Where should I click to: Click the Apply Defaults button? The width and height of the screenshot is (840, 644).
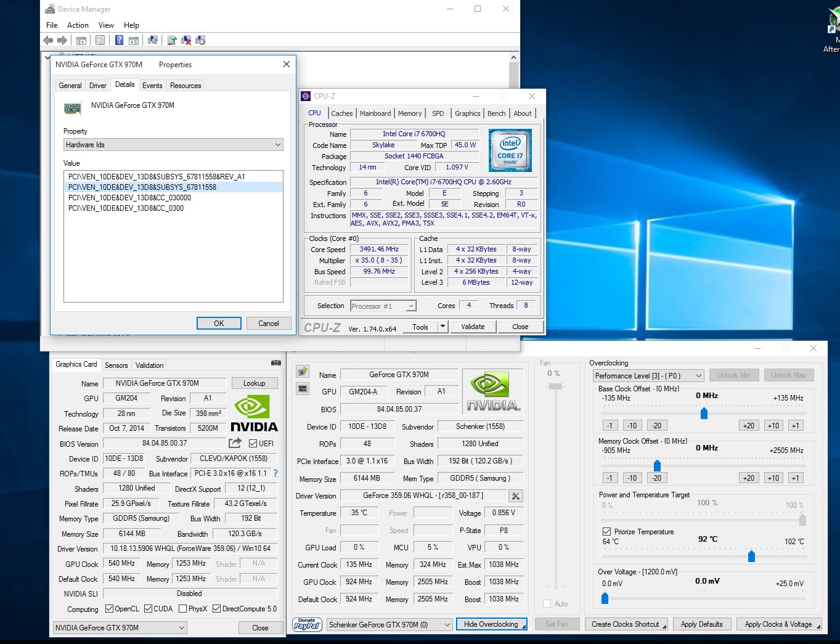pyautogui.click(x=702, y=624)
